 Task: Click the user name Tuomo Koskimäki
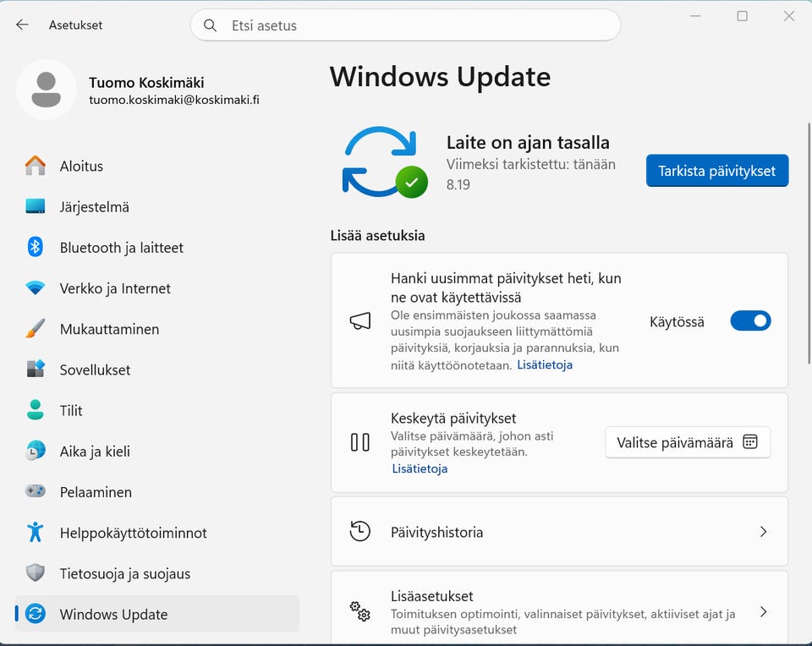click(x=146, y=82)
